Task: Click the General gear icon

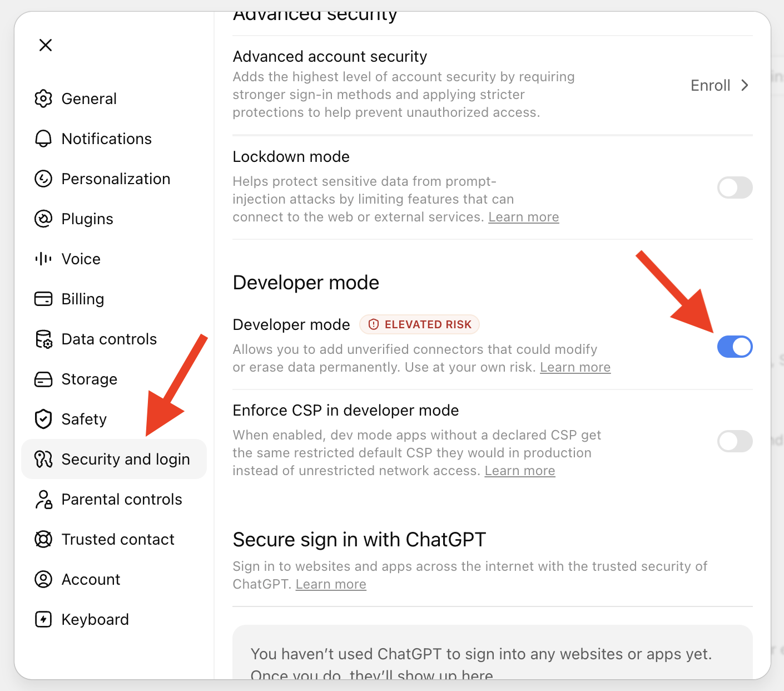Action: click(x=43, y=98)
